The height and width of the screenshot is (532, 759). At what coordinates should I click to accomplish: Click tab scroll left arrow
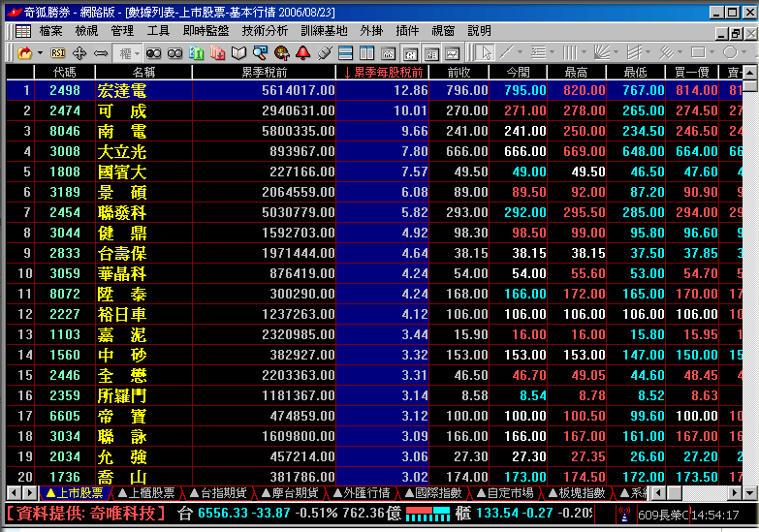pos(14,493)
